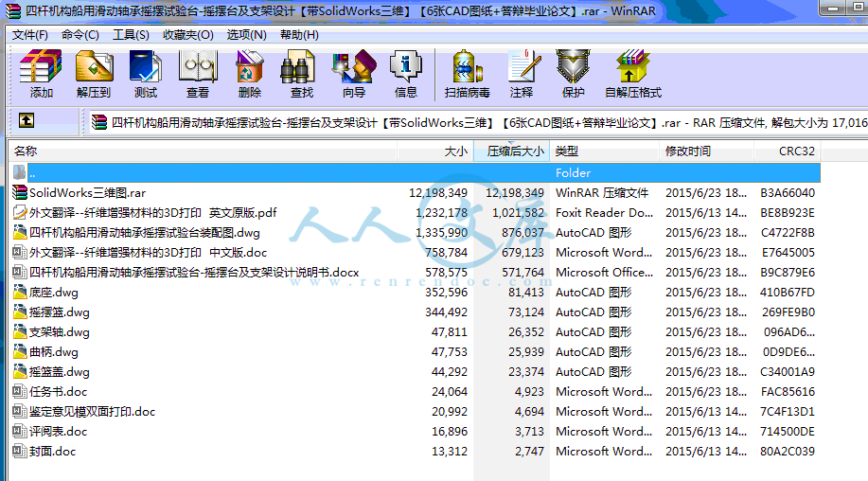Click the icon beside 摇摆篮.dwg
Screen dimensions: 868x481
coord(19,312)
